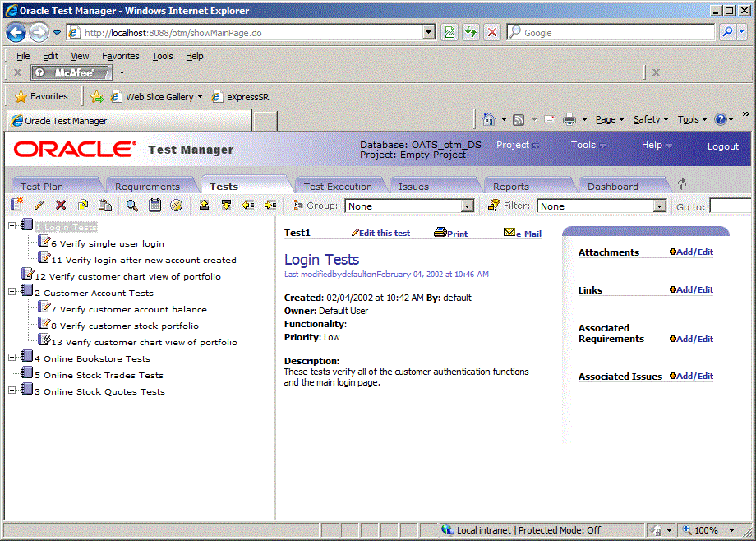Open the Tools menu in Oracle header
This screenshot has width=756, height=541.
point(588,145)
